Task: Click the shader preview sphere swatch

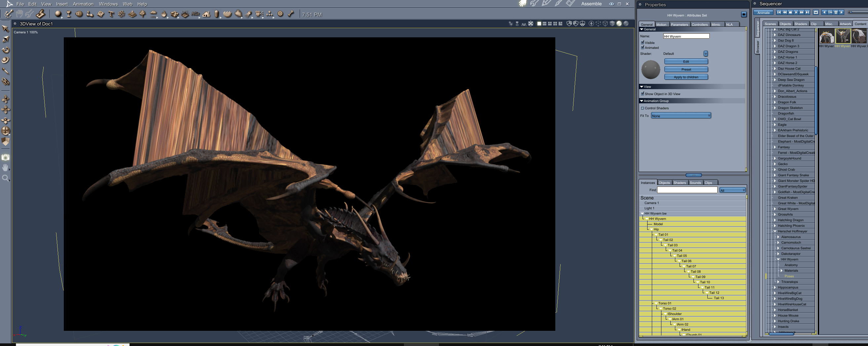Action: pos(651,69)
